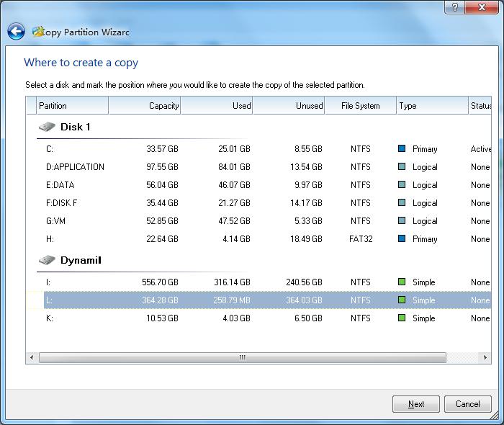Sort by the Status column header
This screenshot has width=504, height=425.
pyautogui.click(x=480, y=105)
